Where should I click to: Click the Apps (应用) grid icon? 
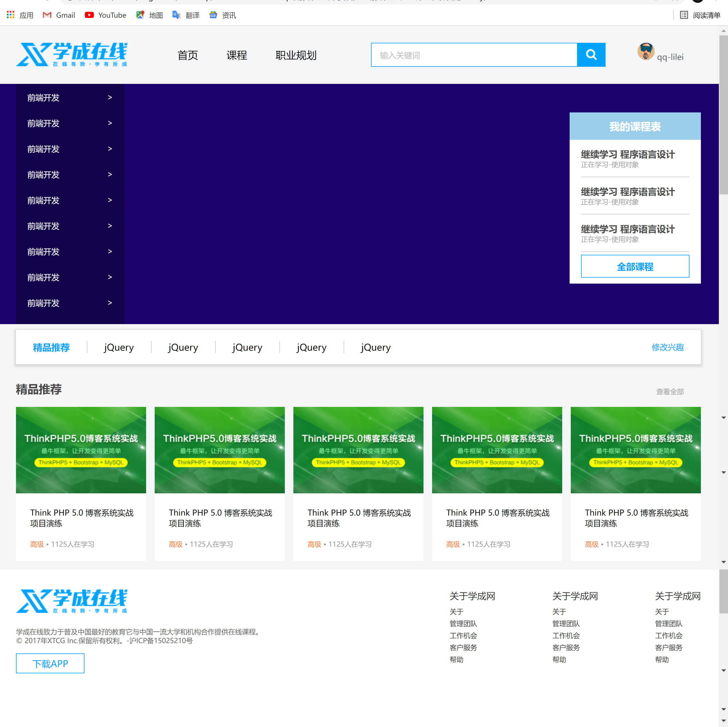(x=11, y=15)
